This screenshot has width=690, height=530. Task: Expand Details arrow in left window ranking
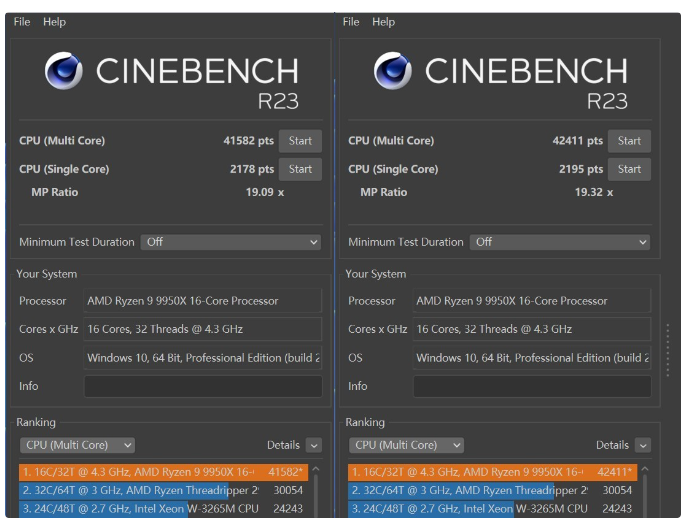pyautogui.click(x=314, y=445)
